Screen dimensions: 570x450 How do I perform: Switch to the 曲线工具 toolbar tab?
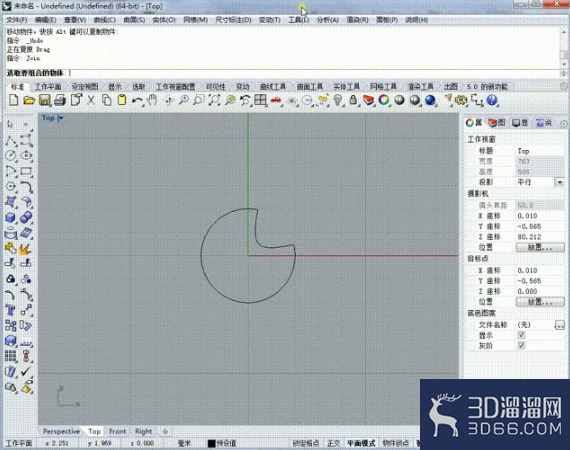273,87
